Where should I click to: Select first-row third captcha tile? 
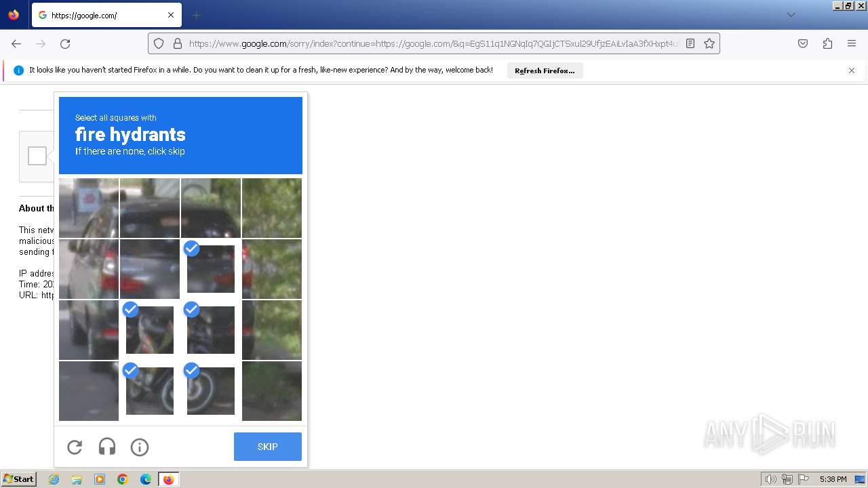click(x=211, y=208)
